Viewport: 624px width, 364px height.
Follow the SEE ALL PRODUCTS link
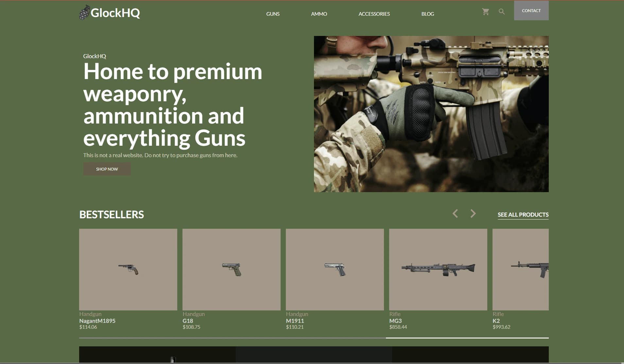point(523,215)
